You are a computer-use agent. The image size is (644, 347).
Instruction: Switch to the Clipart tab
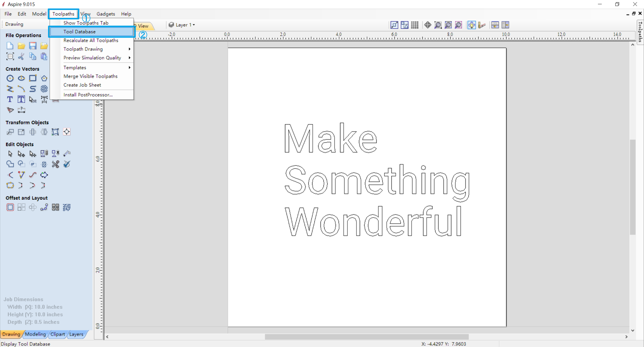tap(58, 334)
